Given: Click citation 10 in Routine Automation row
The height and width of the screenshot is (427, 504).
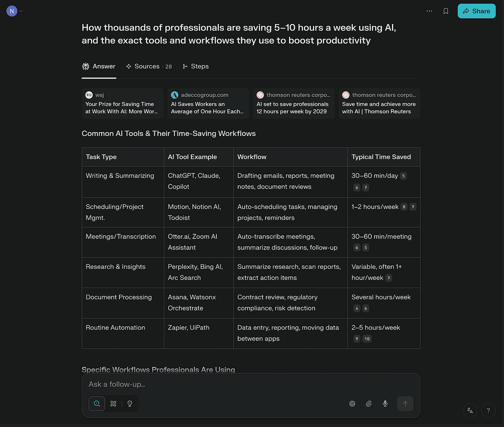Looking at the screenshot, I should pos(367,339).
